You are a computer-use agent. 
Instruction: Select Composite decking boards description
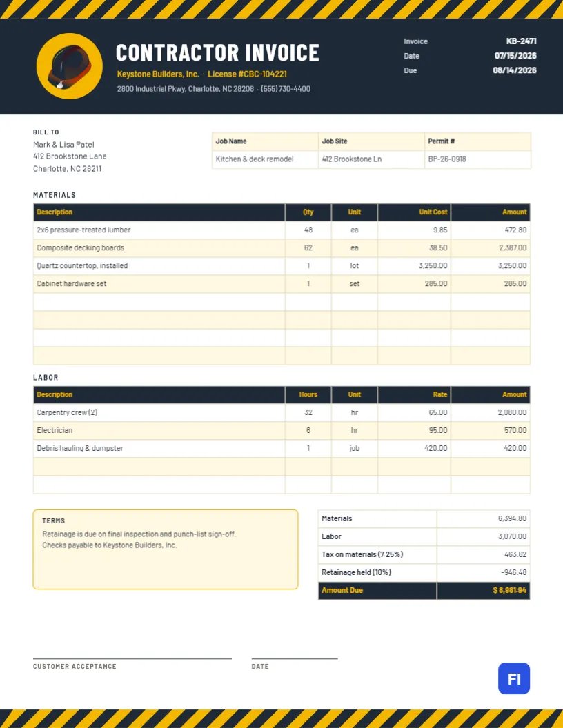[x=80, y=248]
